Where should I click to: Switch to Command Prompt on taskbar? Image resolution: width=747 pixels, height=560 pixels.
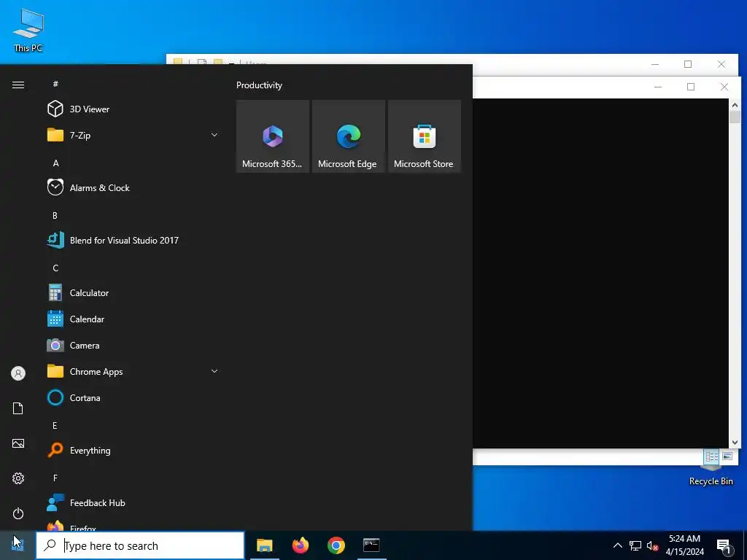tap(371, 545)
